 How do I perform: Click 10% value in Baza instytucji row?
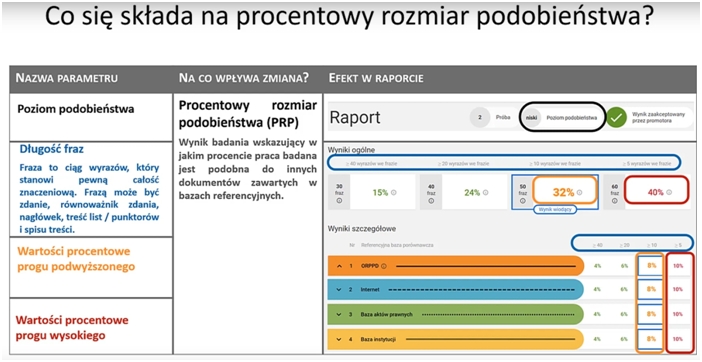coord(678,339)
